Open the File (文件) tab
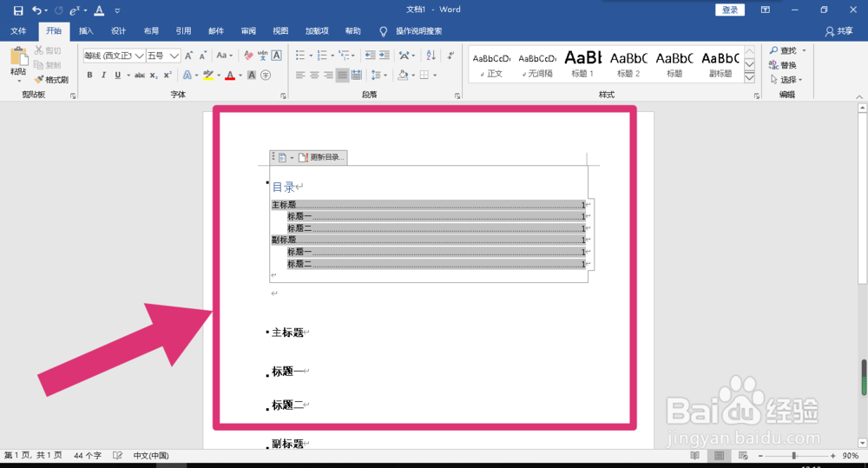Screen dimensions: 868x468 [x=18, y=31]
